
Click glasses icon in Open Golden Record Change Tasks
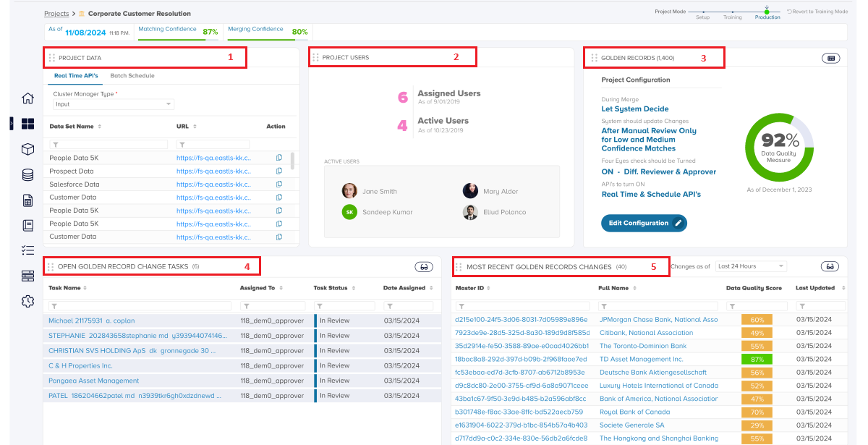pos(424,267)
